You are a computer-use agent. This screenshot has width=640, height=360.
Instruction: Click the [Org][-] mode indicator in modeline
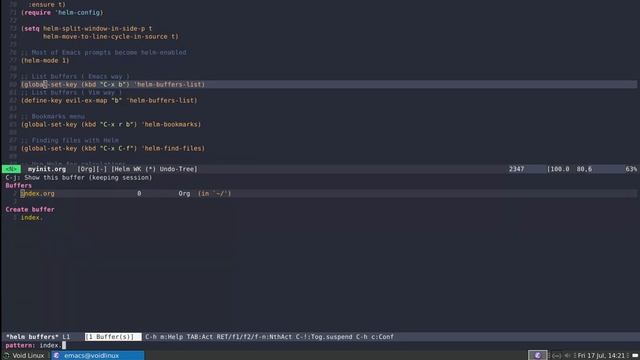tap(92, 169)
